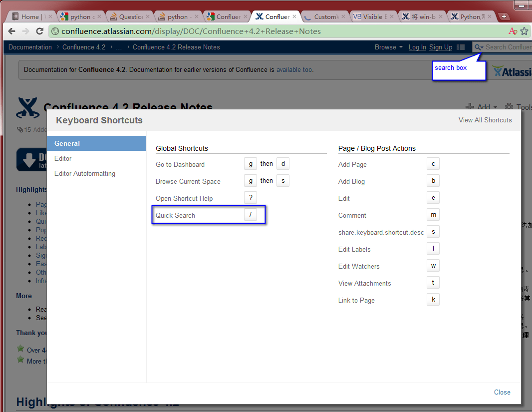Select the Editor shortcuts tab
Image resolution: width=532 pixels, height=412 pixels.
(x=96, y=158)
